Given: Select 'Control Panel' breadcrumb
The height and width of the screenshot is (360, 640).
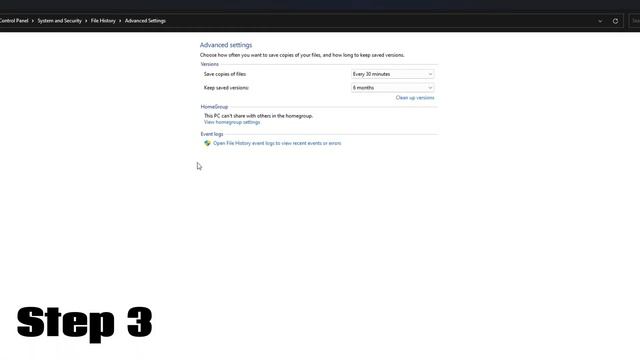Looking at the screenshot, I should [14, 21].
